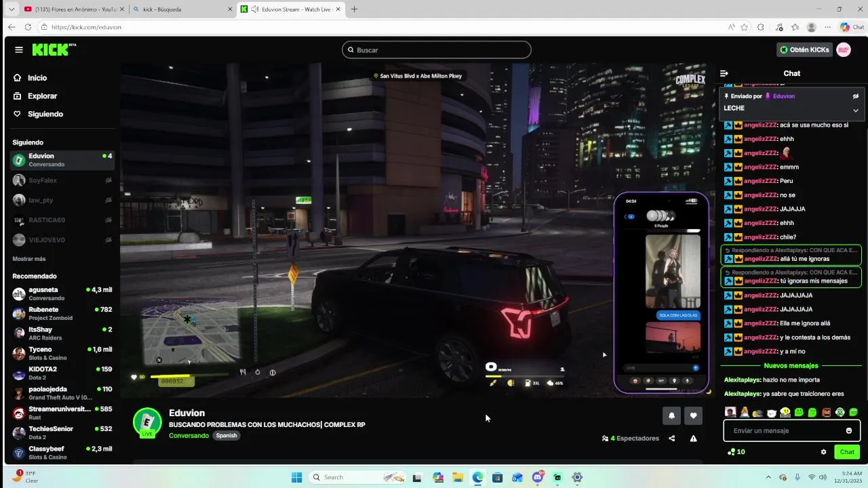Open the ItsShay ARC Raiders stream
The image size is (868, 488).
click(62, 333)
